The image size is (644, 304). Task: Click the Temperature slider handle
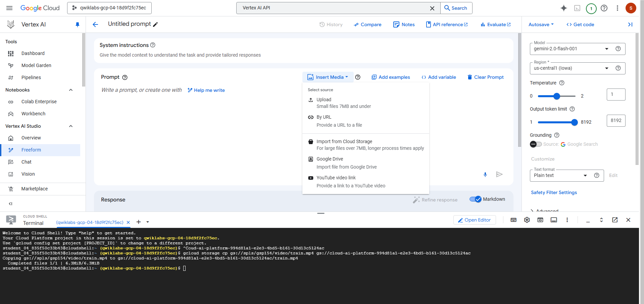click(x=557, y=96)
